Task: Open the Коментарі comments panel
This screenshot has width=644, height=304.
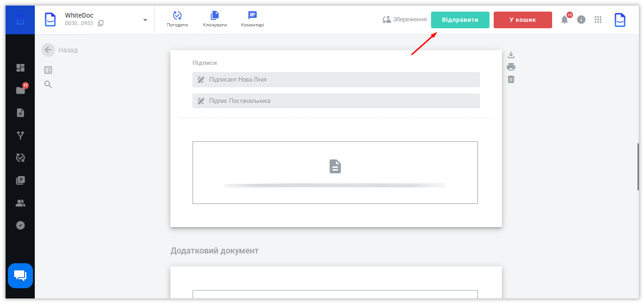Action: pos(252,19)
